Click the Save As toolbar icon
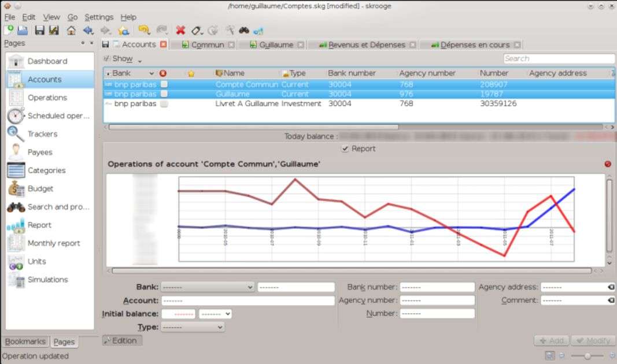This screenshot has height=364, width=617. [54, 30]
